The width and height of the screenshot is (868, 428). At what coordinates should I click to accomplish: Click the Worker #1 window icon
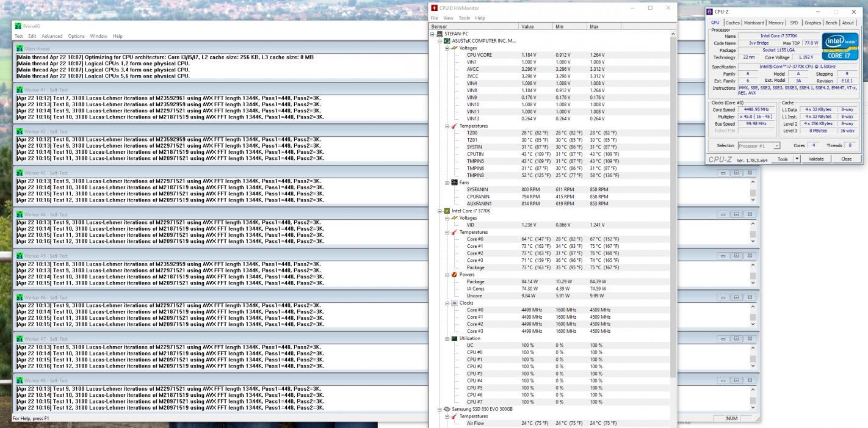[20, 90]
